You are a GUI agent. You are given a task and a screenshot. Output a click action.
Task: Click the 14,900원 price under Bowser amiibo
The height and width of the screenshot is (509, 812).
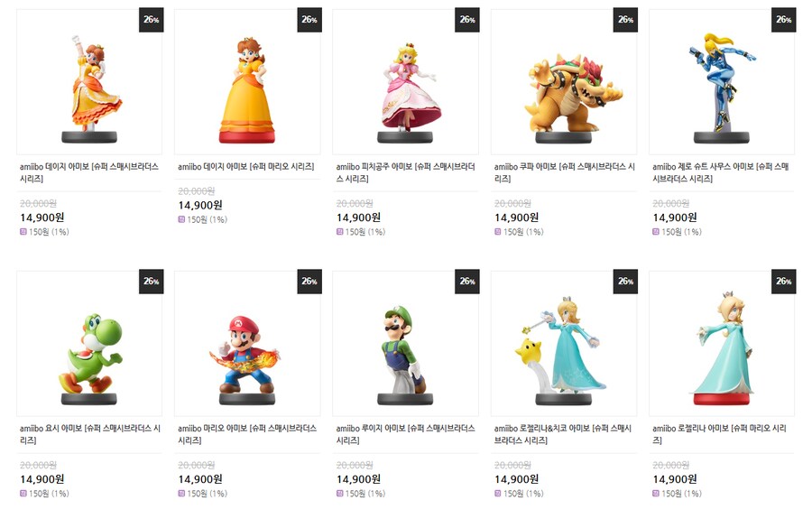(517, 217)
